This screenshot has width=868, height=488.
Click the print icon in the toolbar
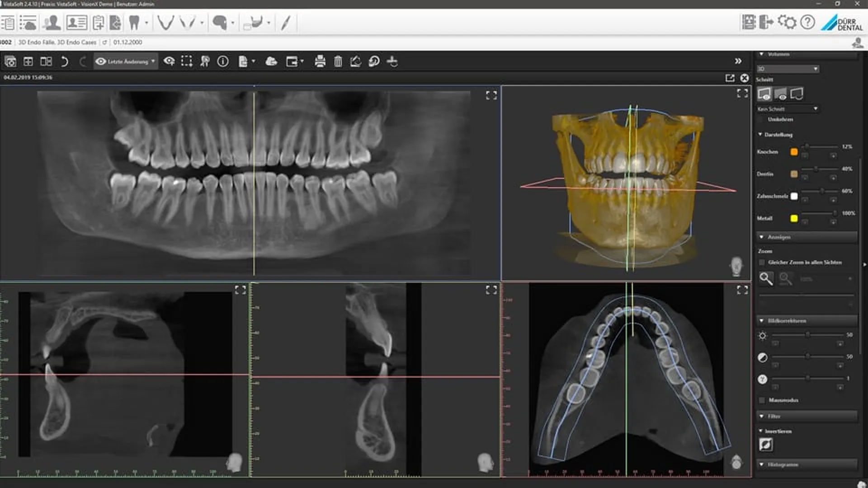pyautogui.click(x=320, y=61)
